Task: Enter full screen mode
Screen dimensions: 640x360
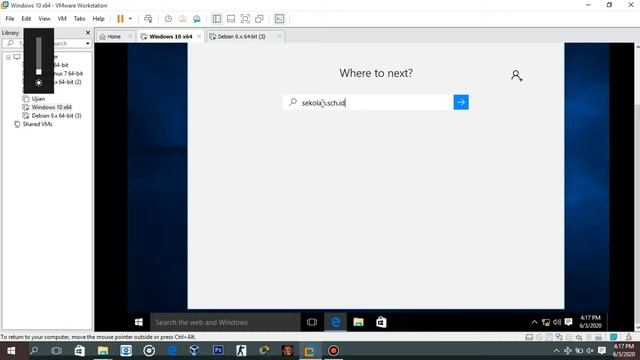Action: pos(245,19)
